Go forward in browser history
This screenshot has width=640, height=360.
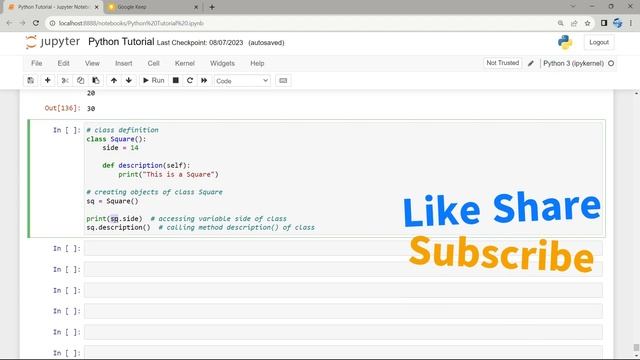[22, 23]
